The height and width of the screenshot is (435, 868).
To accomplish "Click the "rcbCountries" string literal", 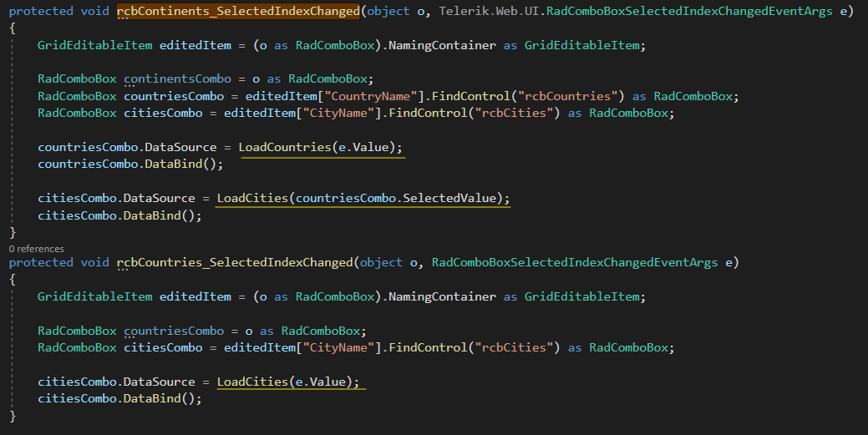I will coord(567,96).
